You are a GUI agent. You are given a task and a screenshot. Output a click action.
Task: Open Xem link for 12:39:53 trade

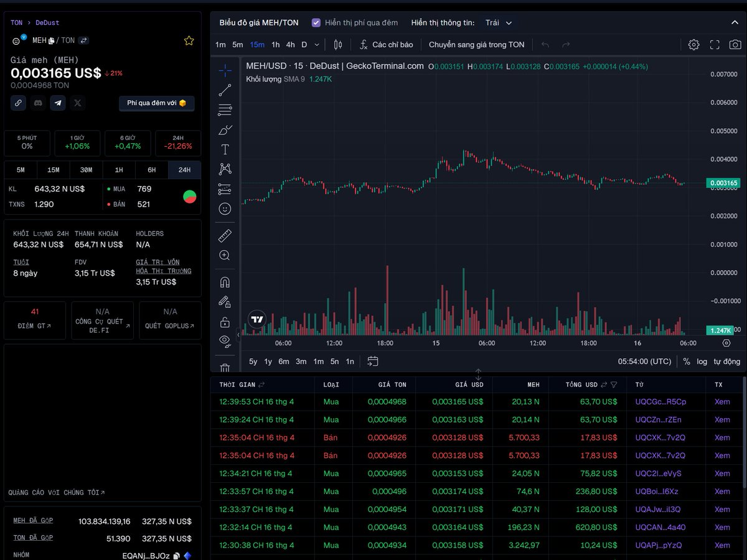pos(722,402)
